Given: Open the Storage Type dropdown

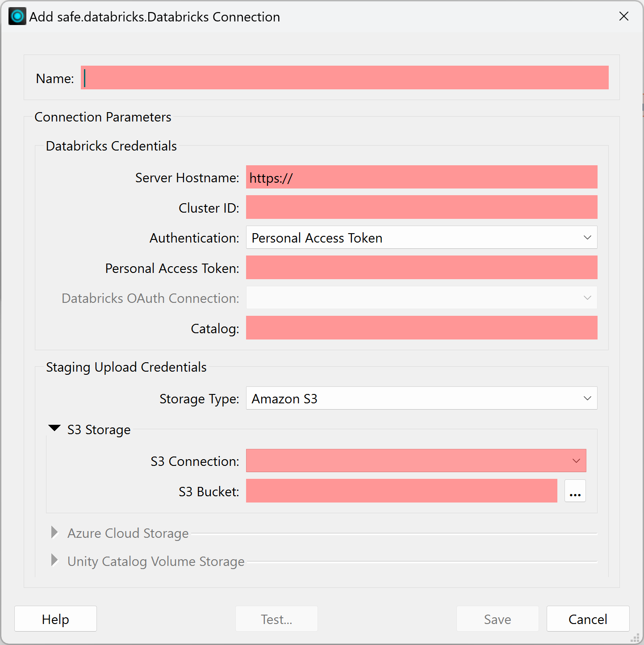Looking at the screenshot, I should pos(422,398).
